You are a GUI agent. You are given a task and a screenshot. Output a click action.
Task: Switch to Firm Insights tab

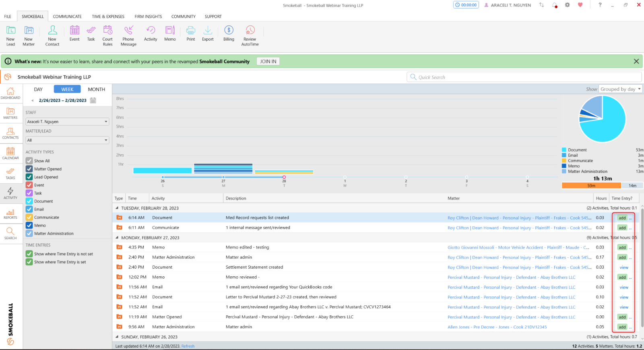(148, 17)
